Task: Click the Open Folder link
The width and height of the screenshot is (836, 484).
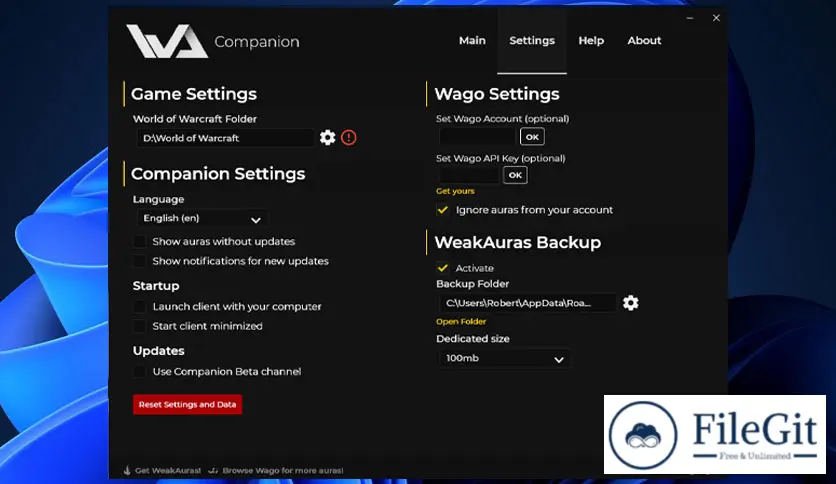Action: [x=461, y=321]
